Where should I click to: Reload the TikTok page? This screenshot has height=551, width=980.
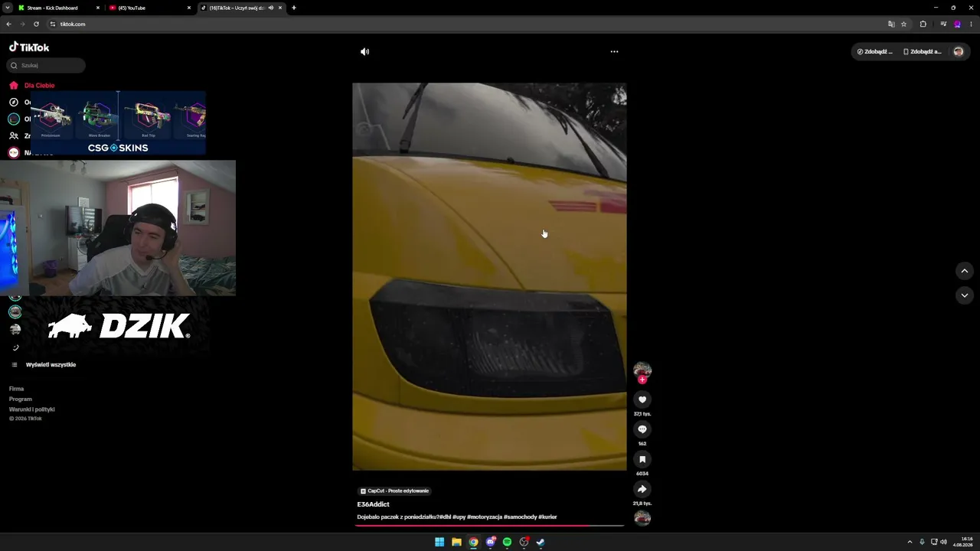[x=36, y=24]
